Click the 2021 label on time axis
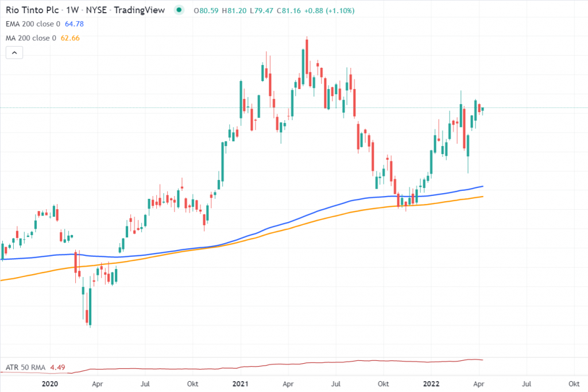 pos(239,383)
